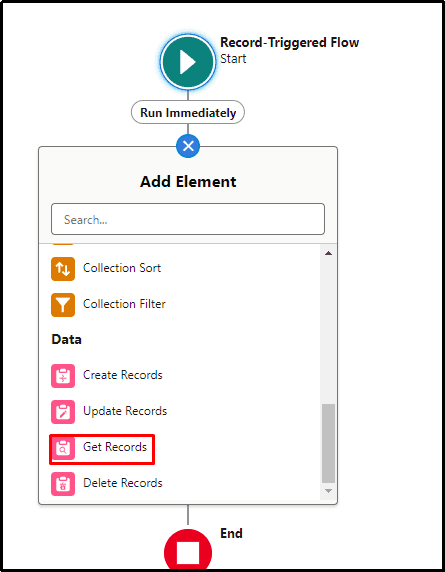This screenshot has width=445, height=572.
Task: Choose the Create Records icon
Action: click(63, 376)
